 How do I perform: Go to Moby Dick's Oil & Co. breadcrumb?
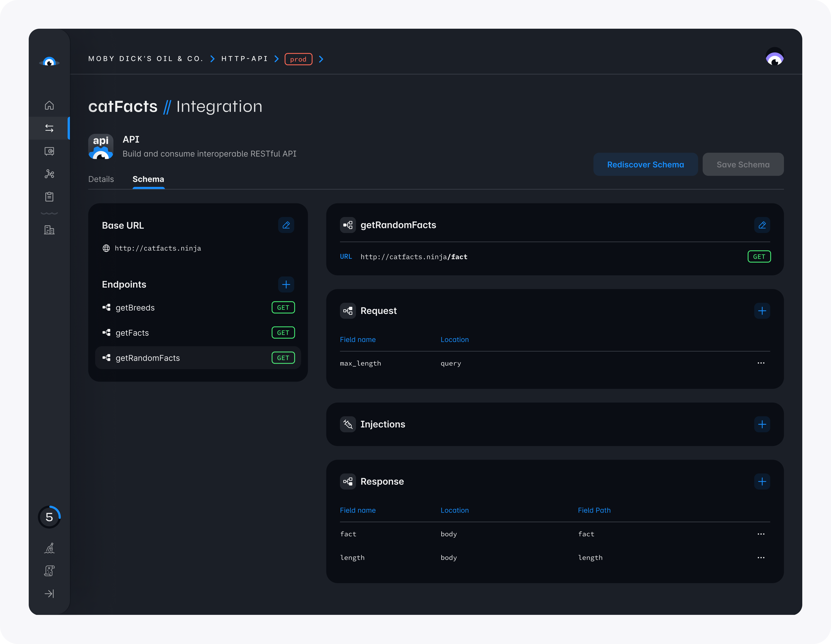(x=146, y=59)
